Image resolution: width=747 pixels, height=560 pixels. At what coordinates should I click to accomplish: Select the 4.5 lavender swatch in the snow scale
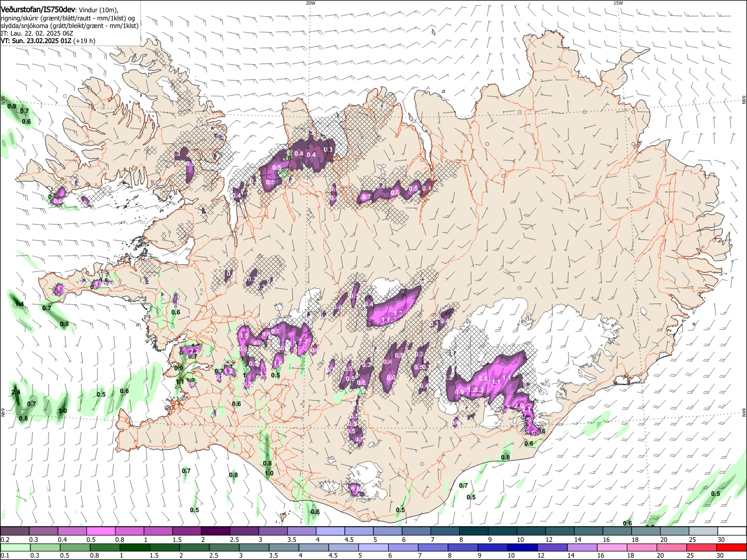point(358,531)
